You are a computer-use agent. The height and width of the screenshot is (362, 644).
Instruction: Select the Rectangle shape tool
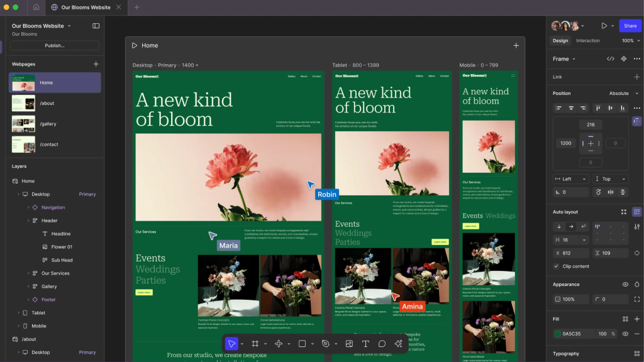click(x=302, y=344)
